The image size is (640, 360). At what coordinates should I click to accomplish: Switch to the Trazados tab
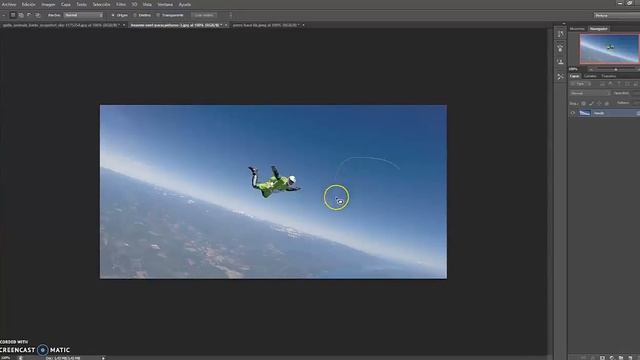pyautogui.click(x=609, y=76)
